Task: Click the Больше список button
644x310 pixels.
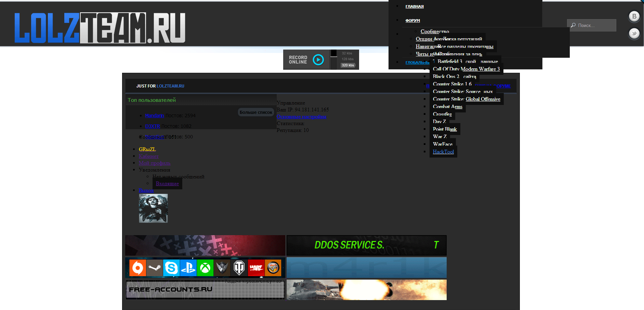Action: (256, 112)
